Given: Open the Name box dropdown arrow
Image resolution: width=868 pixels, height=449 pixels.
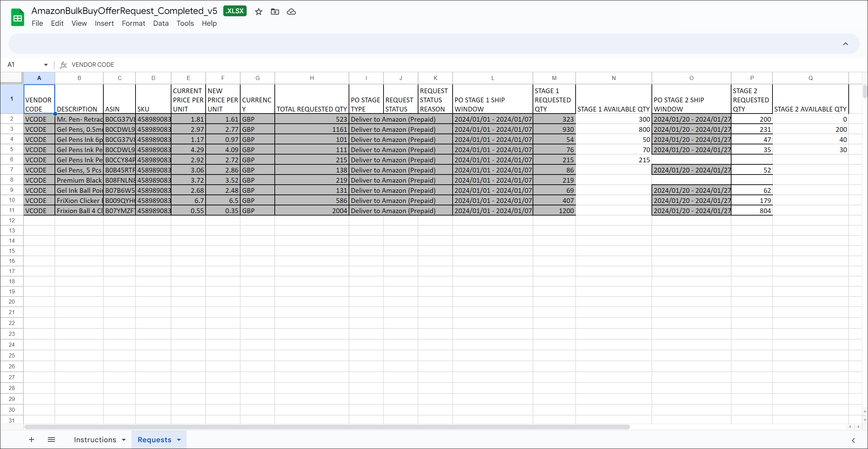Looking at the screenshot, I should [x=46, y=65].
